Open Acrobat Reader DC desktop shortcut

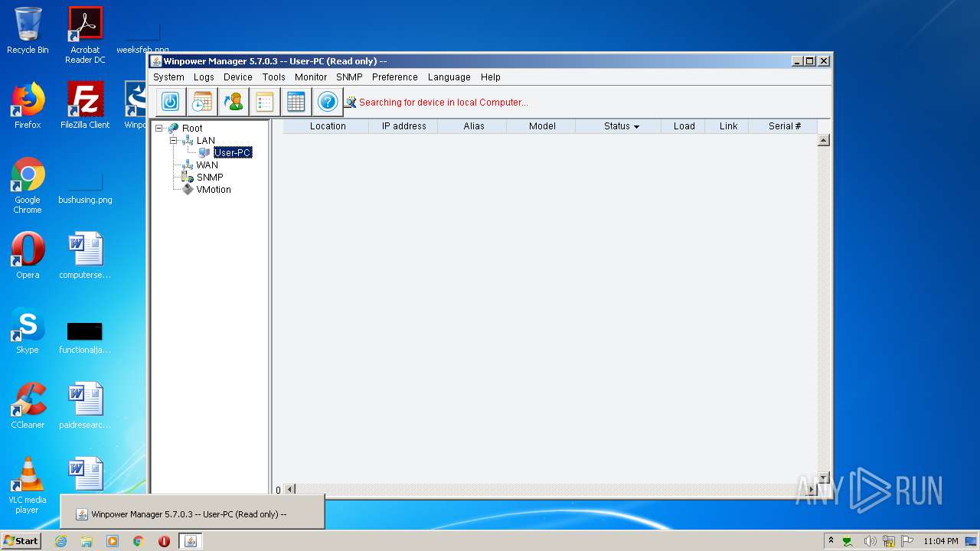point(85,35)
